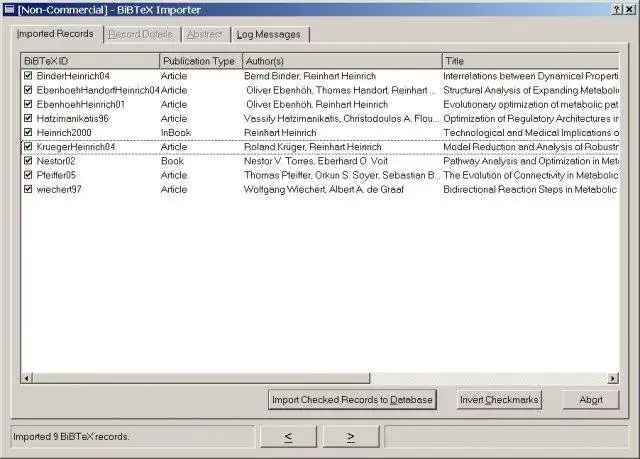This screenshot has width=640, height=459.
Task: Open the Abstract tab
Action: [x=205, y=34]
